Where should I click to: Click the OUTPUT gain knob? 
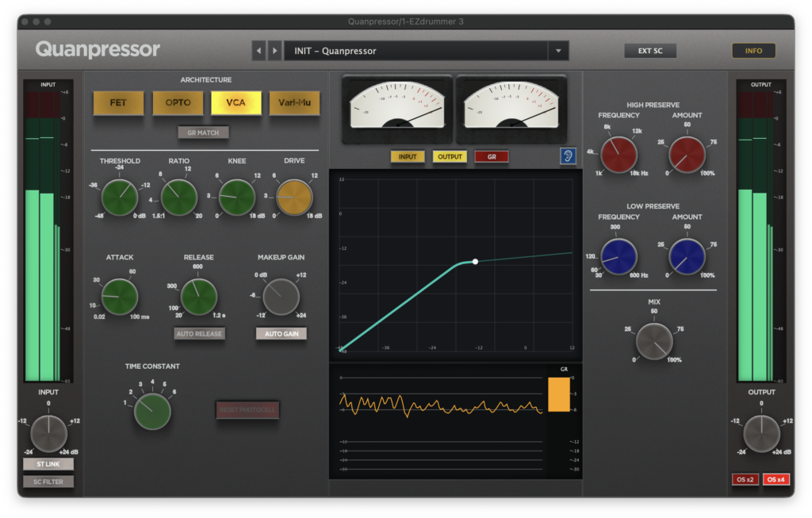[762, 434]
